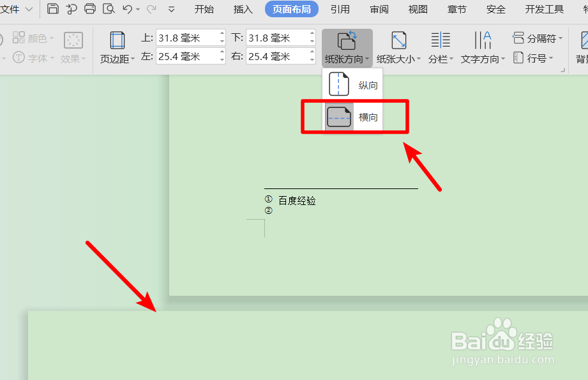The width and height of the screenshot is (588, 380).
Task: Click the 纸张方向 orientation button
Action: click(347, 48)
